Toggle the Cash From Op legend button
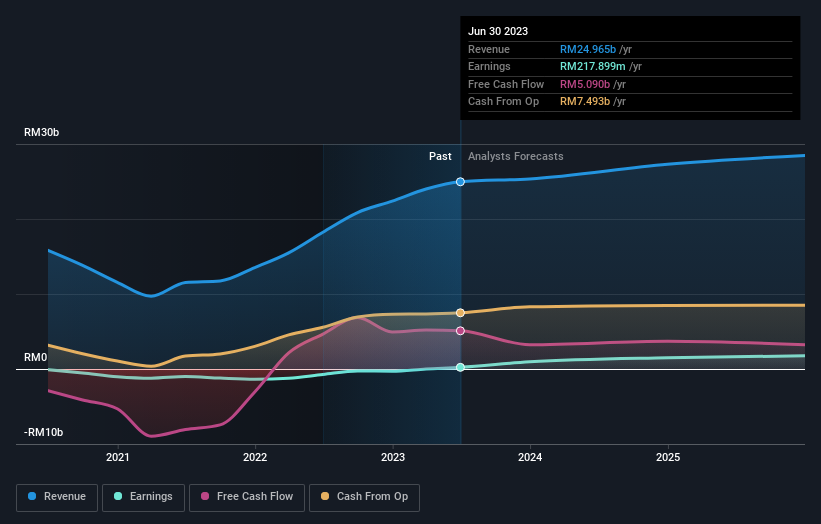 pyautogui.click(x=364, y=497)
